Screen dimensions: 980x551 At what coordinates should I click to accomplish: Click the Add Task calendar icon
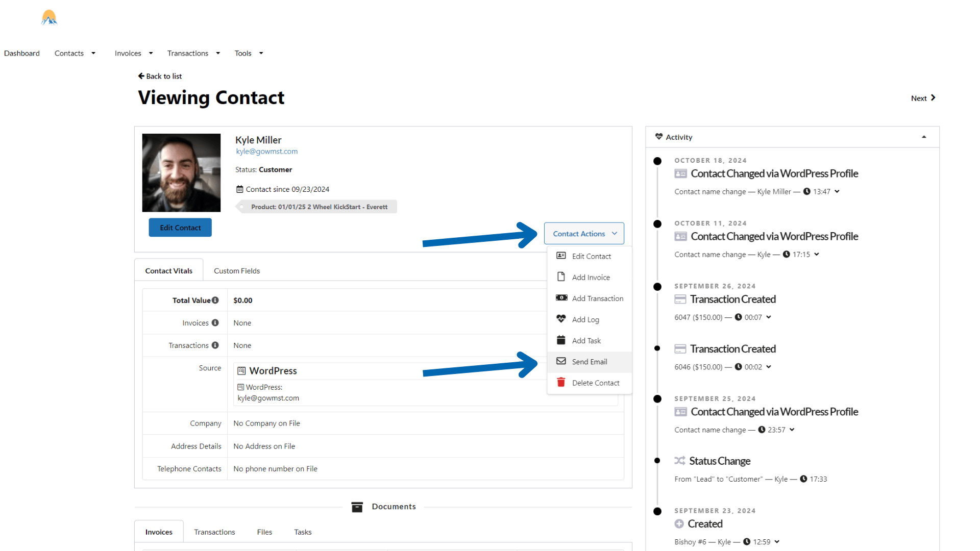coord(561,340)
